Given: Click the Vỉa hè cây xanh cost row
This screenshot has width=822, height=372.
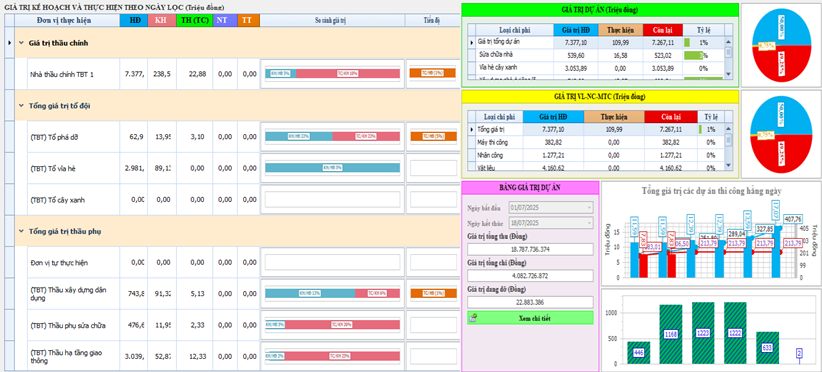Looking at the screenshot, I should (597, 68).
